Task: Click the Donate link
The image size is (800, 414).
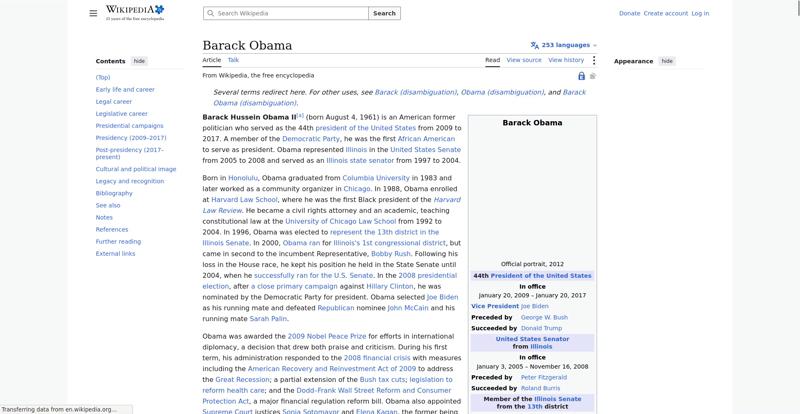Action: point(629,13)
